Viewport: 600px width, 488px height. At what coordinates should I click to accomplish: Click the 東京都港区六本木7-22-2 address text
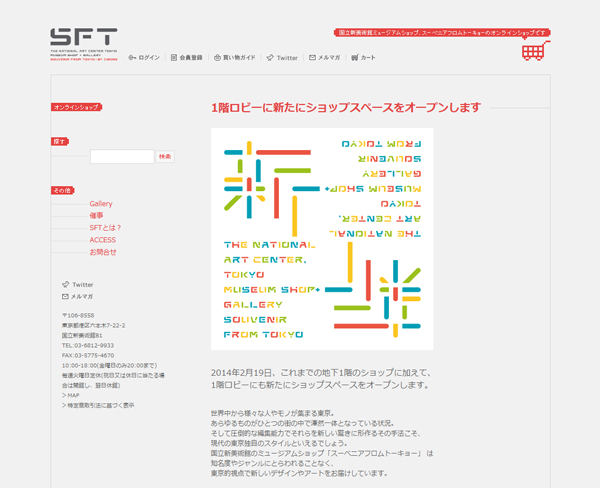point(93,325)
